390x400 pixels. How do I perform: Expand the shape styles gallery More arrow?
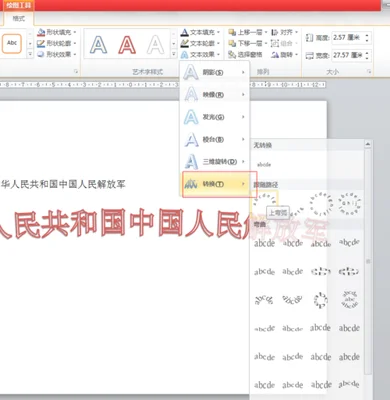(30, 54)
